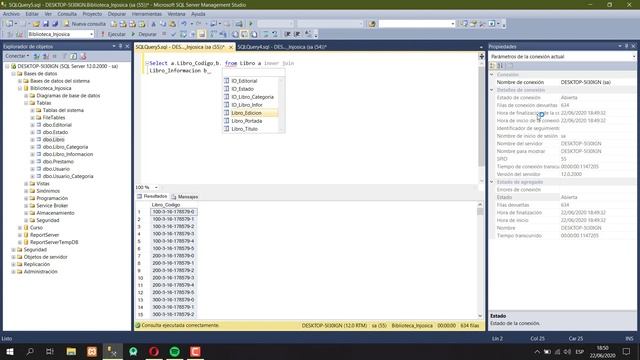Switch to the Mensajes results tab
The width and height of the screenshot is (640, 360).
coord(185,197)
